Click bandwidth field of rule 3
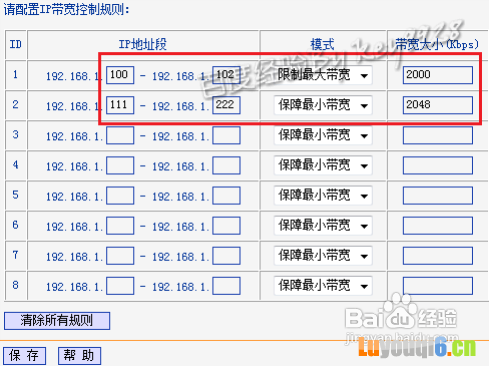Screen dimensions: 489x366 pos(438,135)
